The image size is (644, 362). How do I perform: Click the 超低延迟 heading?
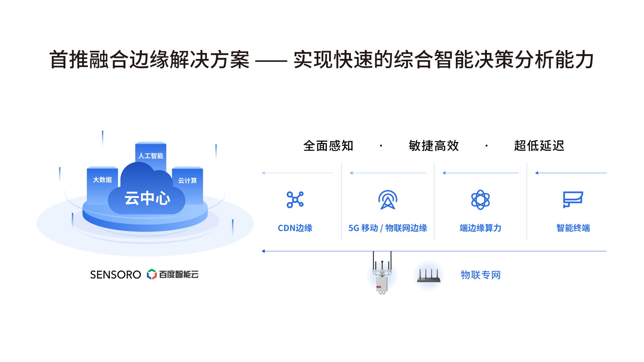pos(539,146)
